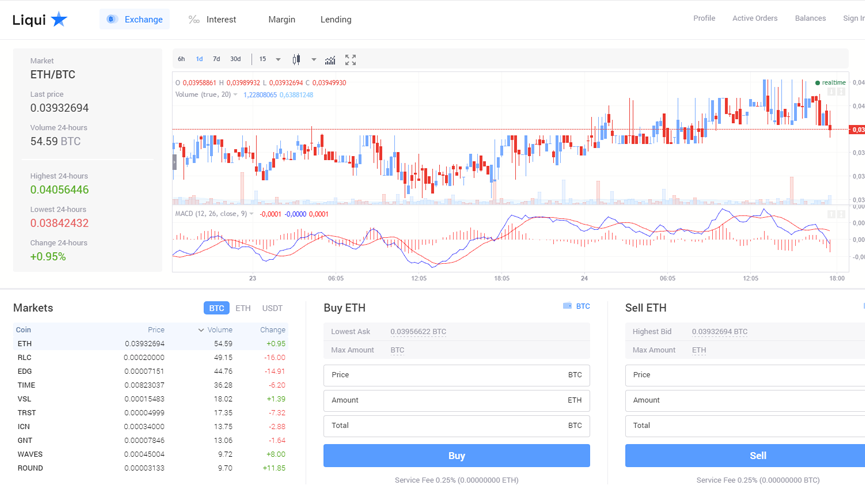Switch to the Margin tab

click(281, 19)
